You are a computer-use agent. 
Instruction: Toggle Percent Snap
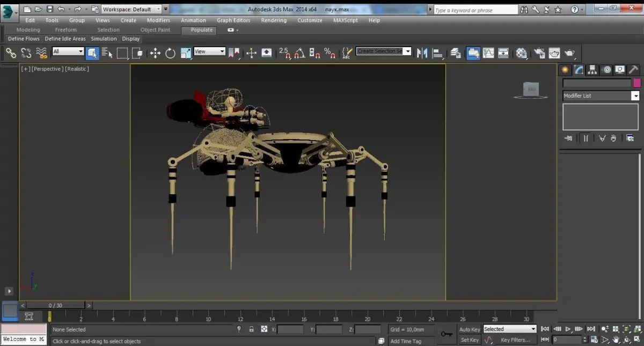coord(330,53)
